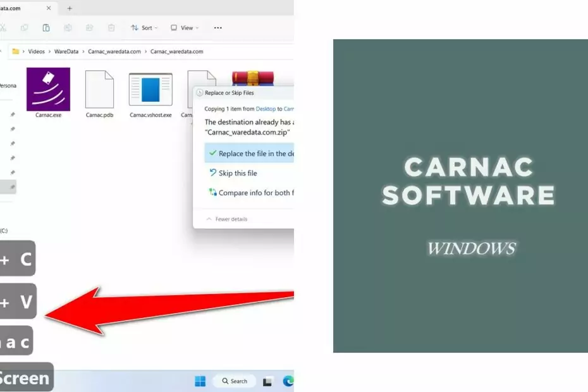Collapse Fewer details in dialog

(227, 219)
